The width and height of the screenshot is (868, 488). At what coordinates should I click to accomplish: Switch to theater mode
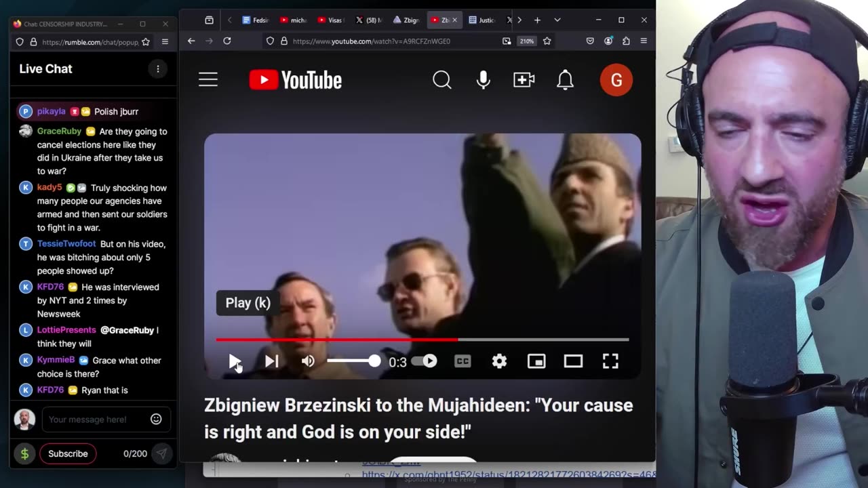(573, 361)
